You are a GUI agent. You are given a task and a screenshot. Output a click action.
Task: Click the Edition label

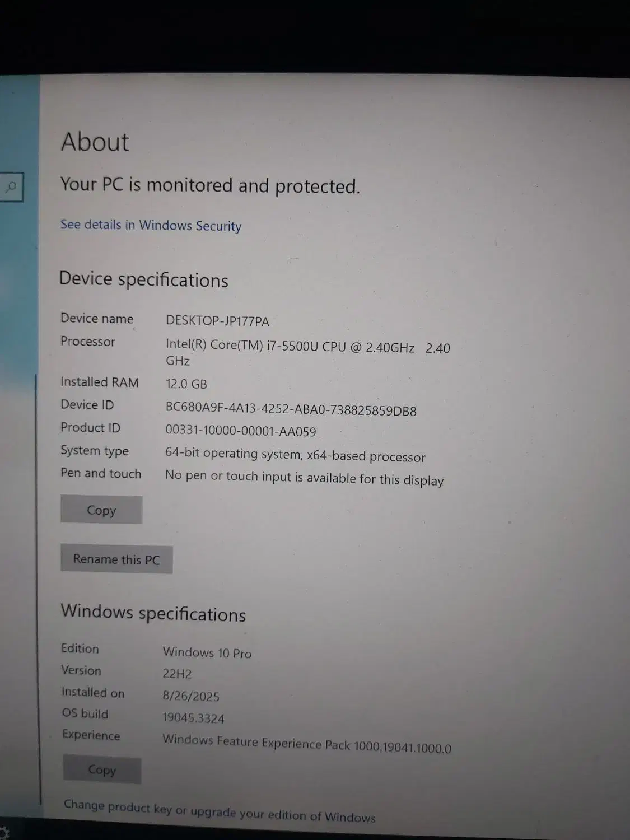[80, 648]
